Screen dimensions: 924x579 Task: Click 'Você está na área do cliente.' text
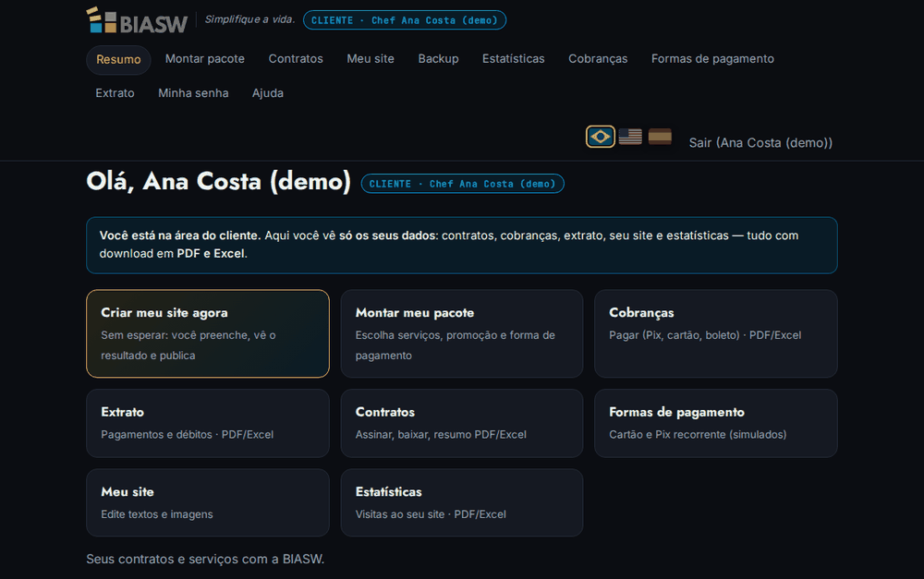pyautogui.click(x=180, y=235)
